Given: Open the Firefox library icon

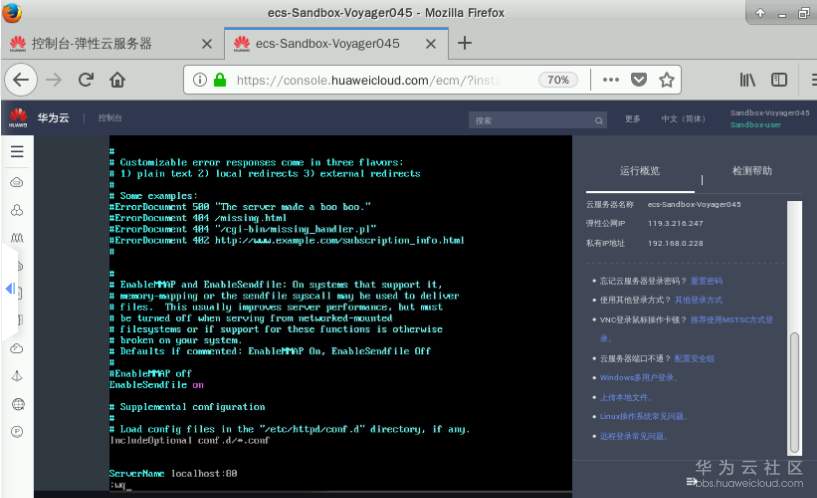Looking at the screenshot, I should tap(748, 80).
